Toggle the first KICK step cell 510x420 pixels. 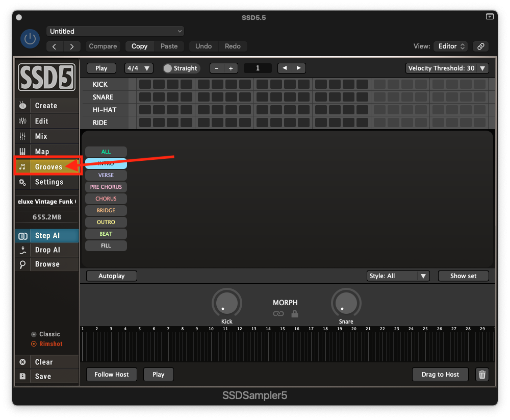click(x=145, y=84)
